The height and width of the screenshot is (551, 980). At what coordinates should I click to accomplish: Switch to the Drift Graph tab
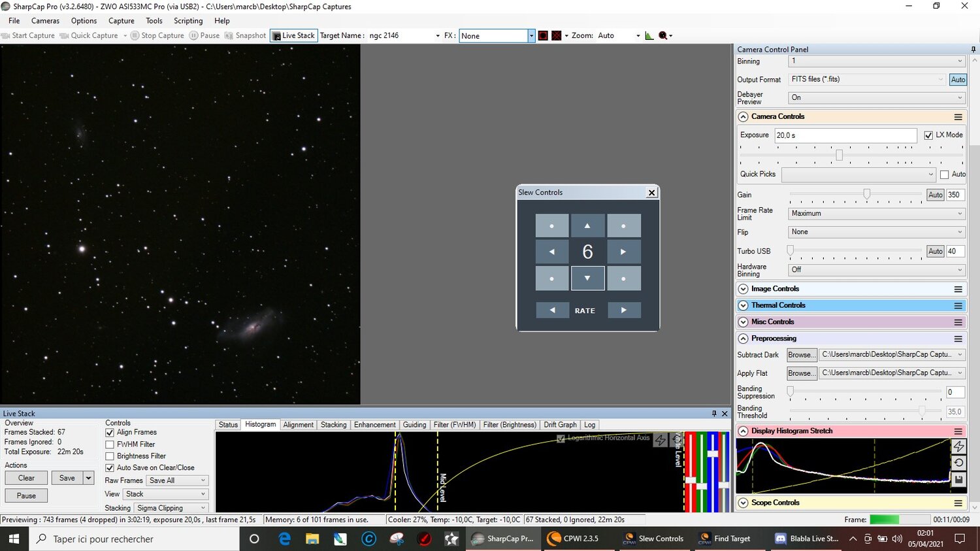pos(560,425)
